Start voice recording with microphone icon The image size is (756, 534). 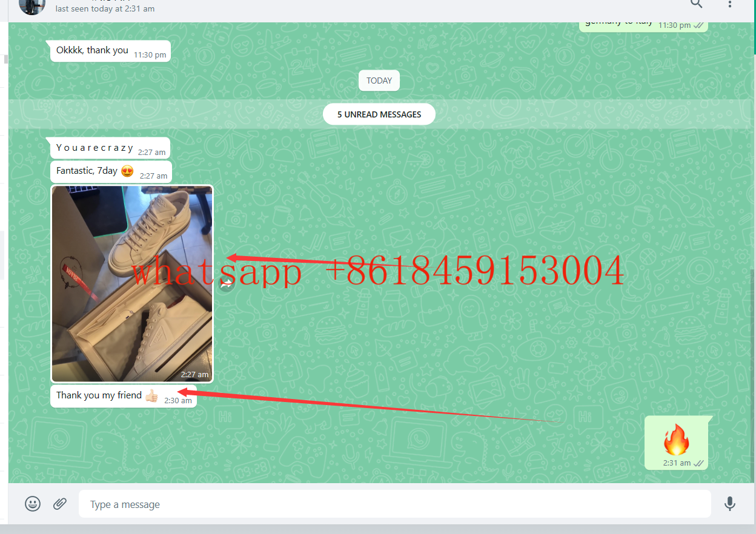click(730, 504)
